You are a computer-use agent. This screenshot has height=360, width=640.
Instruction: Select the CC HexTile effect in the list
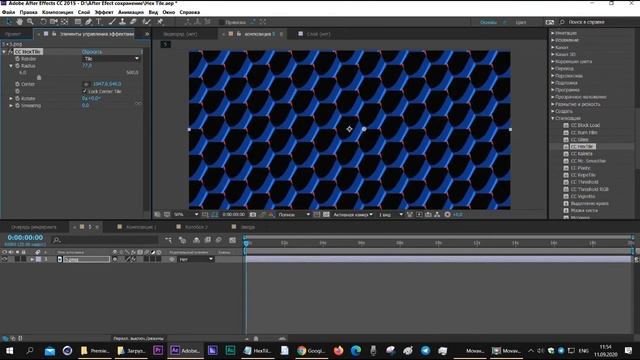point(583,147)
